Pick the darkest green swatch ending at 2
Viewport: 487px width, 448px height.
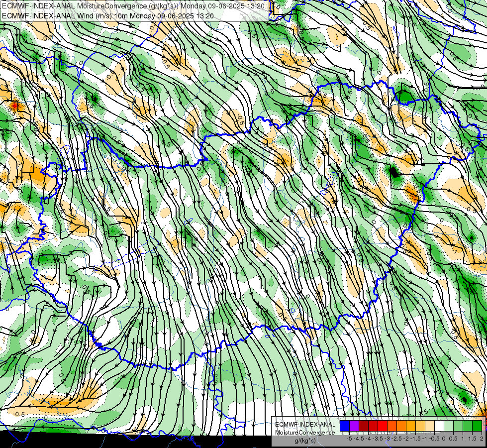click(477, 426)
